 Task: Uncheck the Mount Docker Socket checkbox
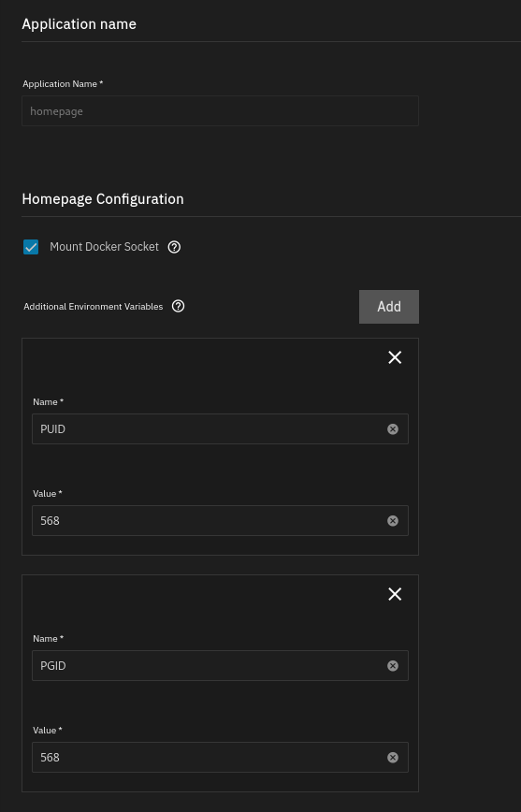tap(31, 247)
